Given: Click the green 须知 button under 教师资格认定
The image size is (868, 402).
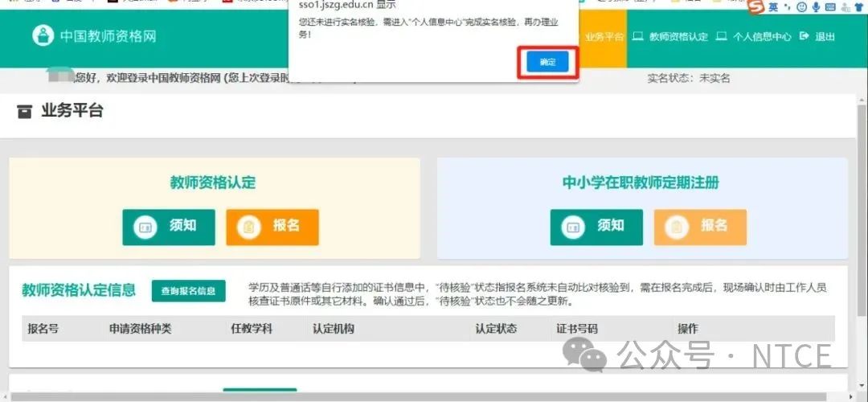Looking at the screenshot, I should click(x=169, y=227).
